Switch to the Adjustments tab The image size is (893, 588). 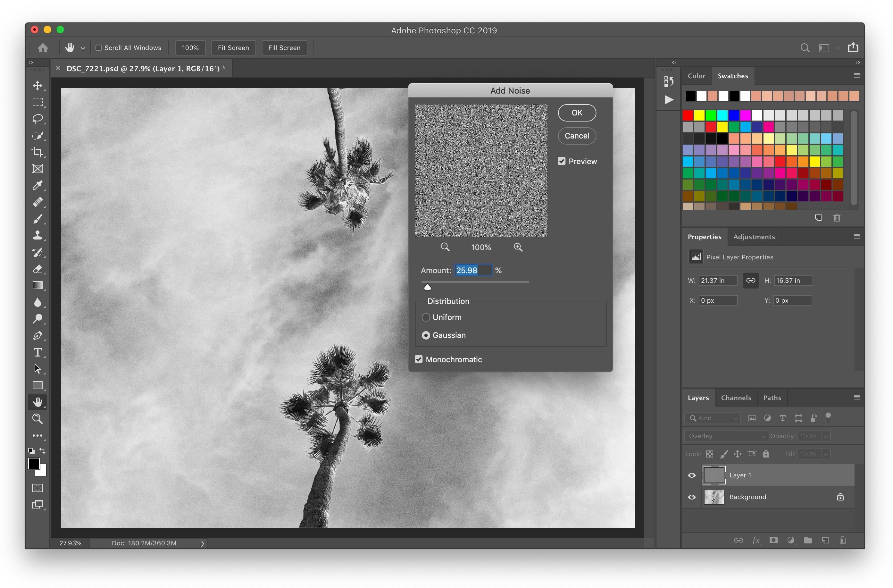point(753,236)
